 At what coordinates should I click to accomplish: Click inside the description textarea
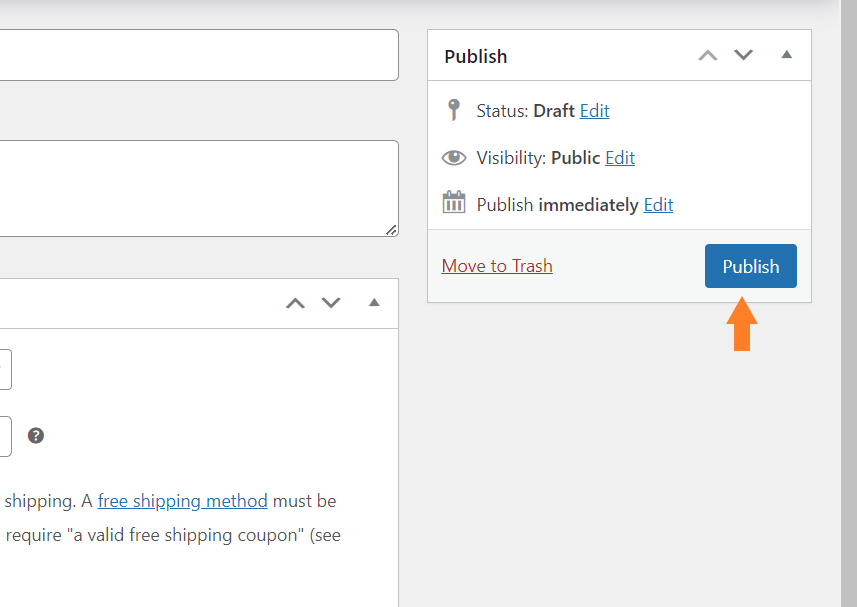click(x=199, y=188)
